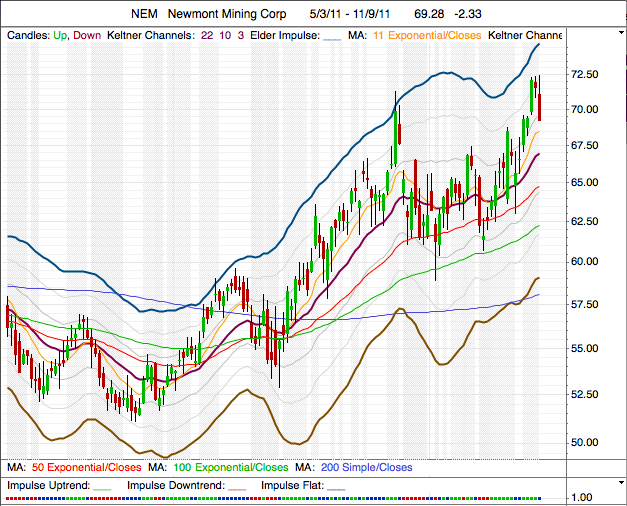Click the impulse color dot strip
The width and height of the screenshot is (627, 506).
tap(274, 499)
